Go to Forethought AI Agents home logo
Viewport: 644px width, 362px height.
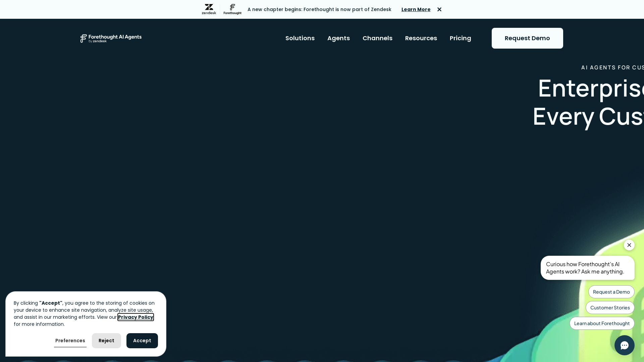111,38
